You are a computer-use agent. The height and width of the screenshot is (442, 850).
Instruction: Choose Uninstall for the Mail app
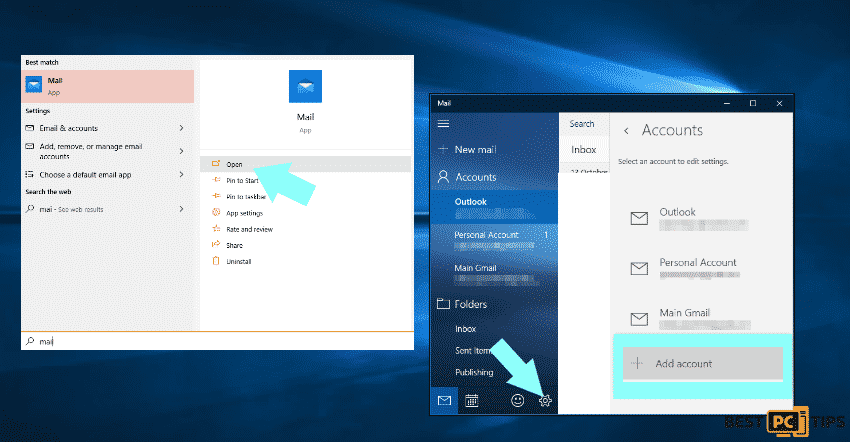click(x=239, y=261)
